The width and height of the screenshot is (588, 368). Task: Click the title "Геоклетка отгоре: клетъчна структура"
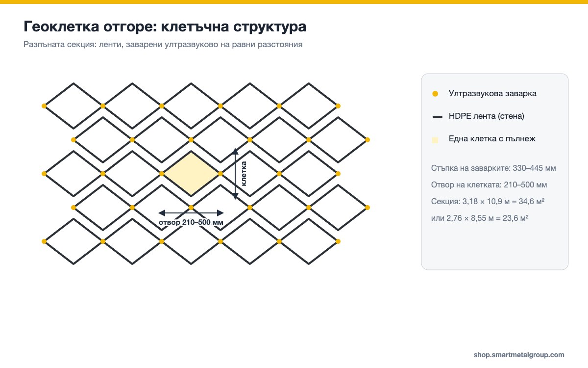165,27
